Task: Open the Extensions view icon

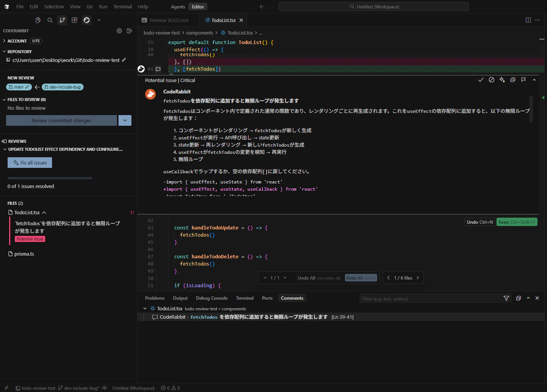Action: pyautogui.click(x=74, y=20)
